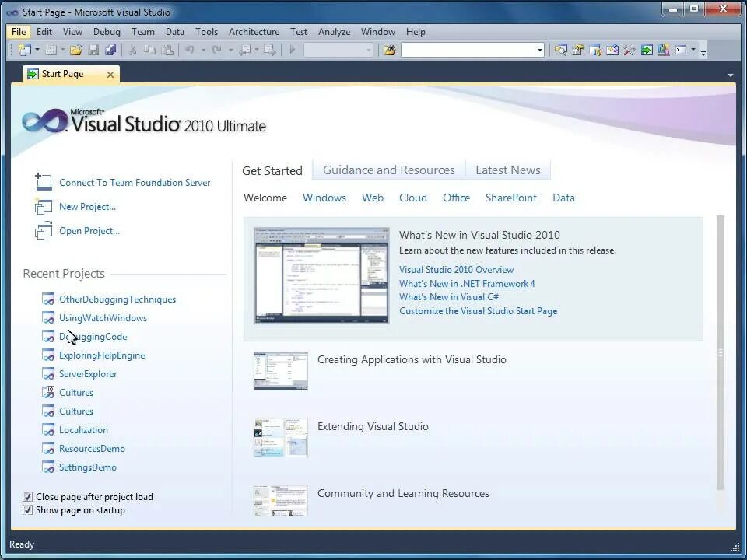Click the Extending Visual Studio thumbnail

tap(281, 438)
